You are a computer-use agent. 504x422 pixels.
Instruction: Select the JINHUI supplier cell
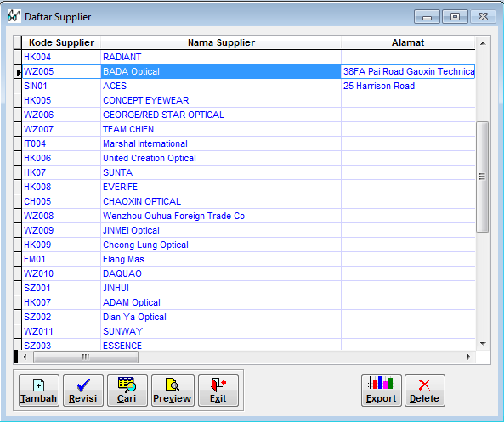[x=221, y=289]
